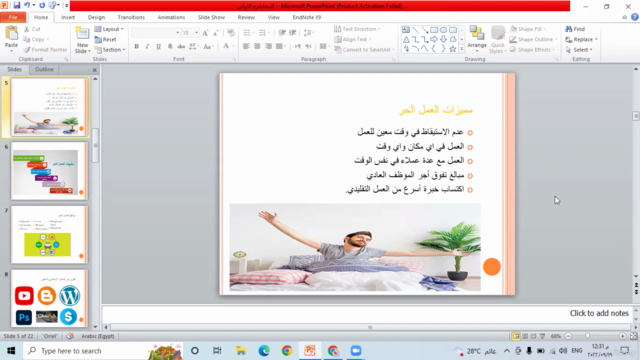This screenshot has height=360, width=640.
Task: Open the Transitions tab
Action: click(131, 17)
